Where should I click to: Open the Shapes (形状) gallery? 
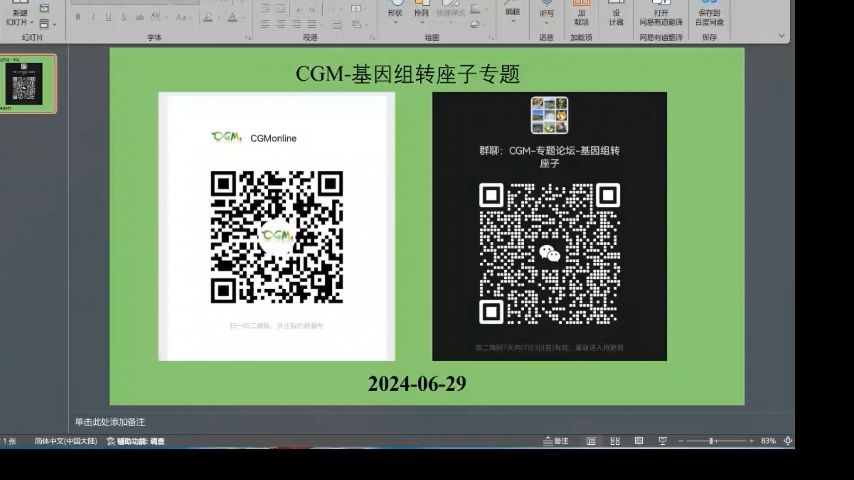click(395, 13)
